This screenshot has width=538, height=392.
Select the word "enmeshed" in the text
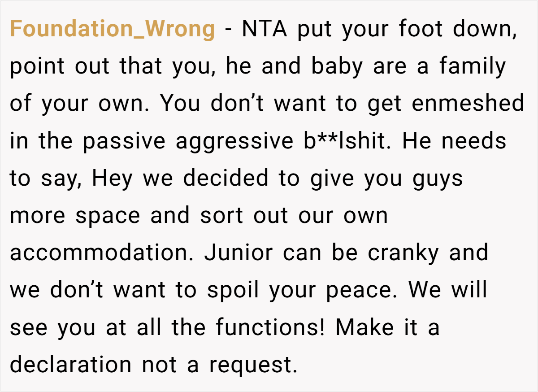(468, 103)
